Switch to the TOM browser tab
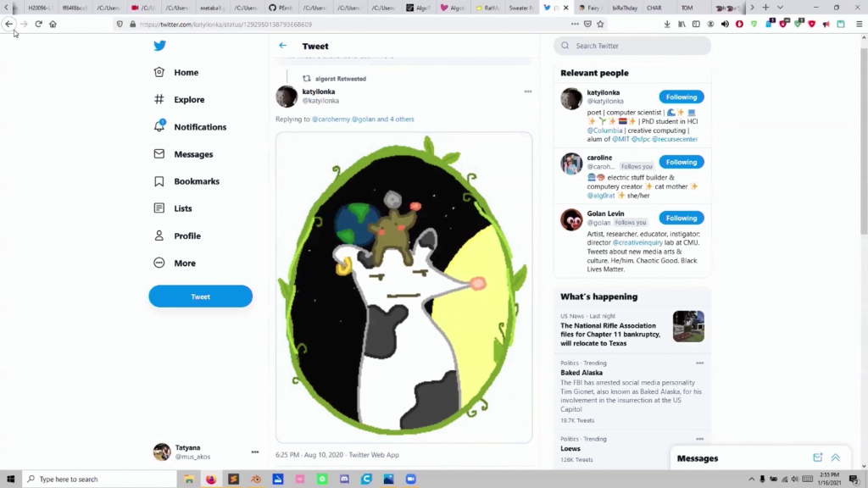 click(x=687, y=8)
